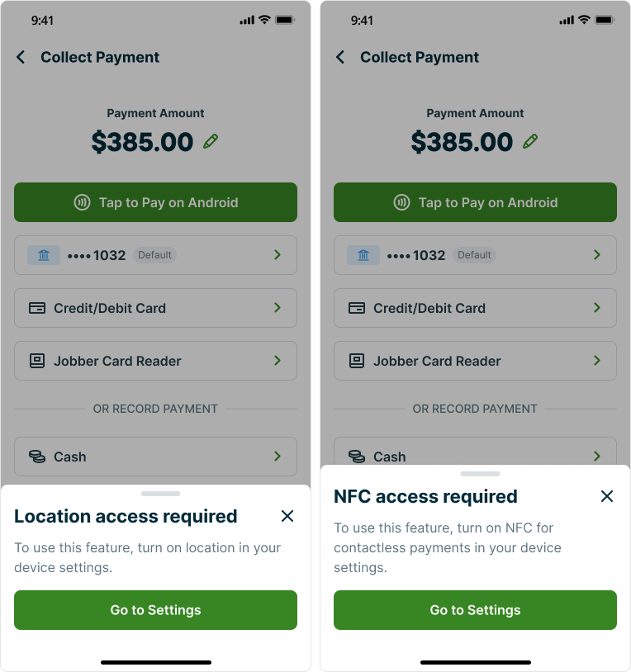Tap the back arrow on Collect Payment

click(20, 57)
